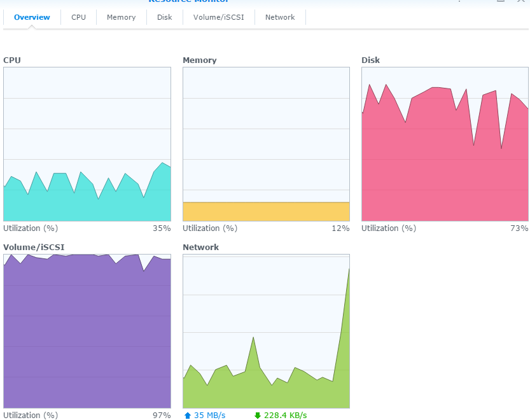Click Utilization (%) label under Disk chart
530x420 pixels.
389,228
